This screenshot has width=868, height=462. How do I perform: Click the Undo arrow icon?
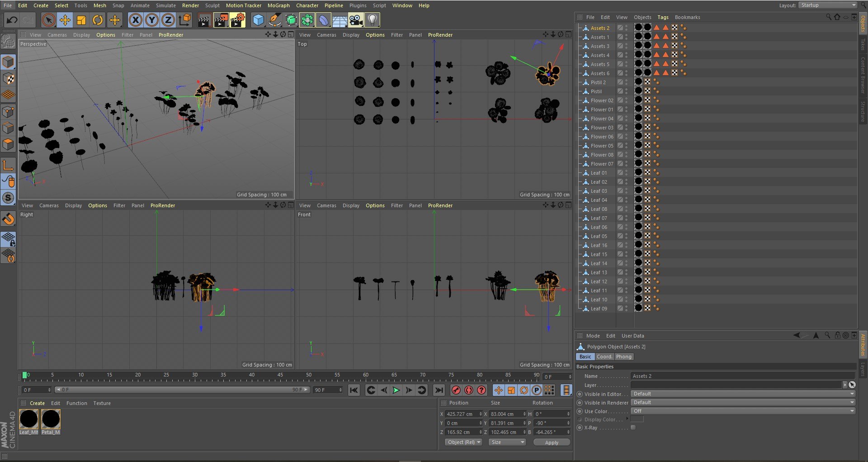pyautogui.click(x=12, y=20)
